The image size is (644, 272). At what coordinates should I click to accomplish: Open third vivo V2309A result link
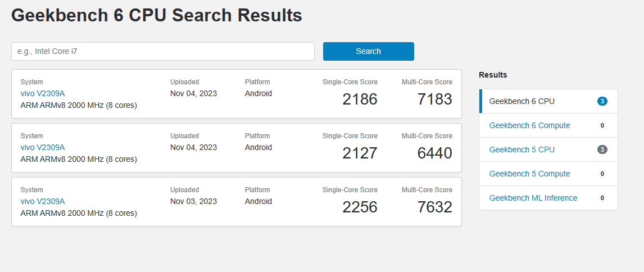(x=43, y=201)
